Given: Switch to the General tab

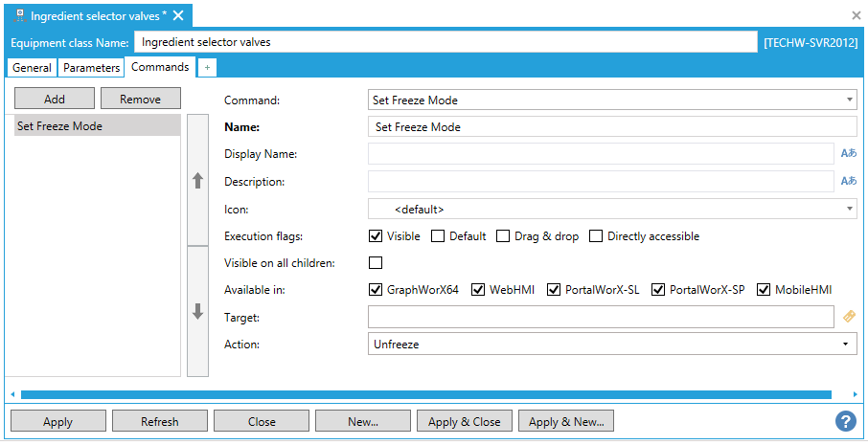Looking at the screenshot, I should [x=32, y=68].
